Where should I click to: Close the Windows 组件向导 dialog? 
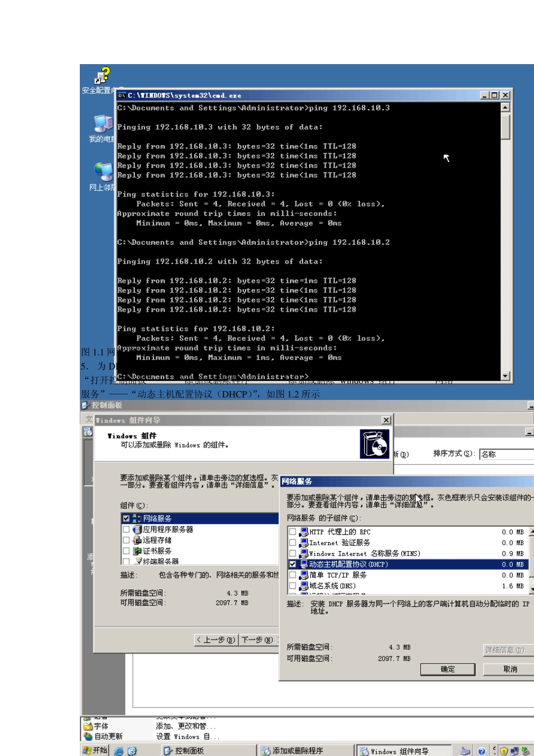point(386,420)
